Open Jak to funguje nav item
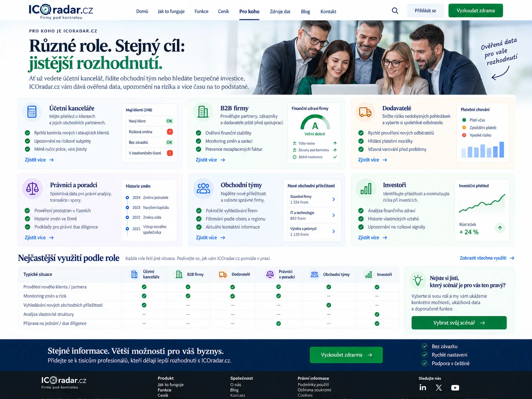 click(x=171, y=11)
